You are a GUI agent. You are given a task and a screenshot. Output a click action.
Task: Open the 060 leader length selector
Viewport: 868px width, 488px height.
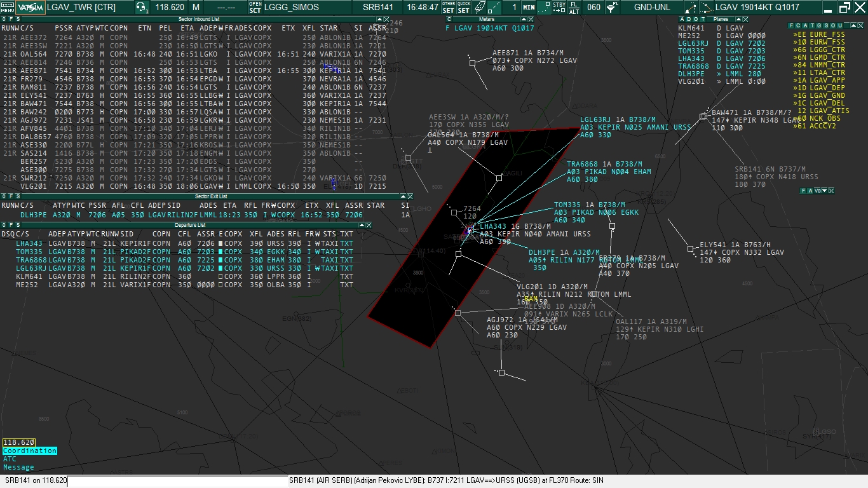(x=593, y=8)
